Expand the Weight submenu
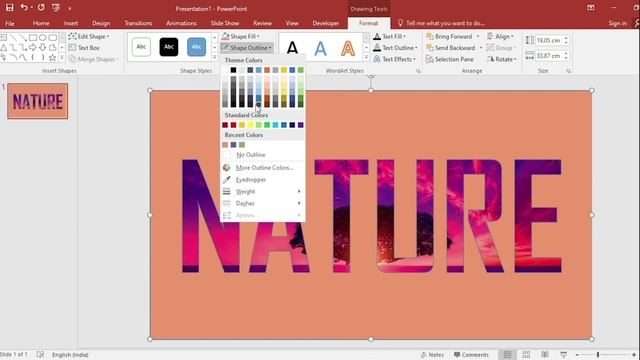The height and width of the screenshot is (360, 640). point(262,191)
